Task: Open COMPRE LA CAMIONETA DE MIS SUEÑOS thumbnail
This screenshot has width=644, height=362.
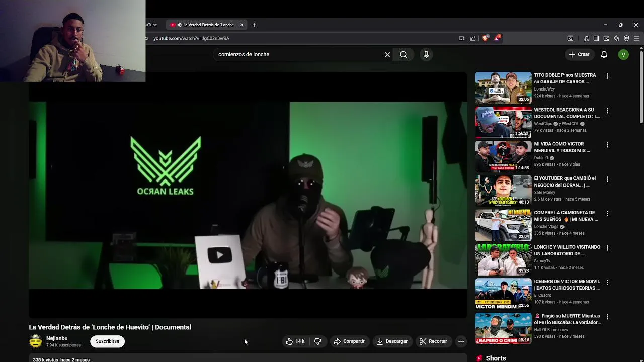Action: tap(503, 225)
